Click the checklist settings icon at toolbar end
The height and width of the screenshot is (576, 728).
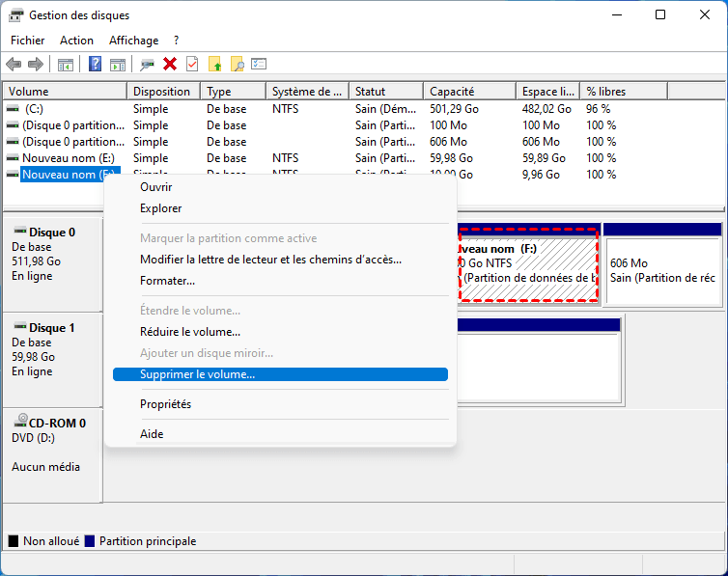point(259,64)
